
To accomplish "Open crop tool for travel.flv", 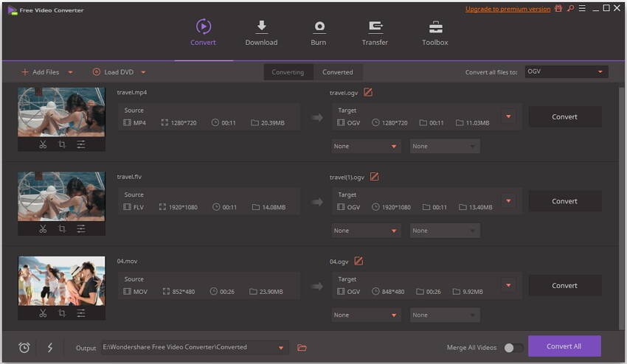I will click(62, 228).
